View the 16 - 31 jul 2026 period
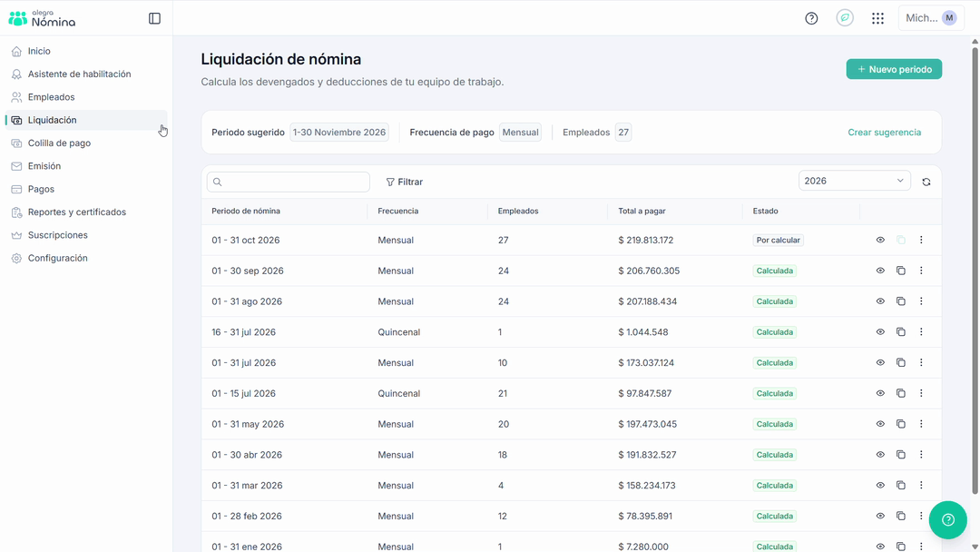The width and height of the screenshot is (980, 552). (880, 332)
